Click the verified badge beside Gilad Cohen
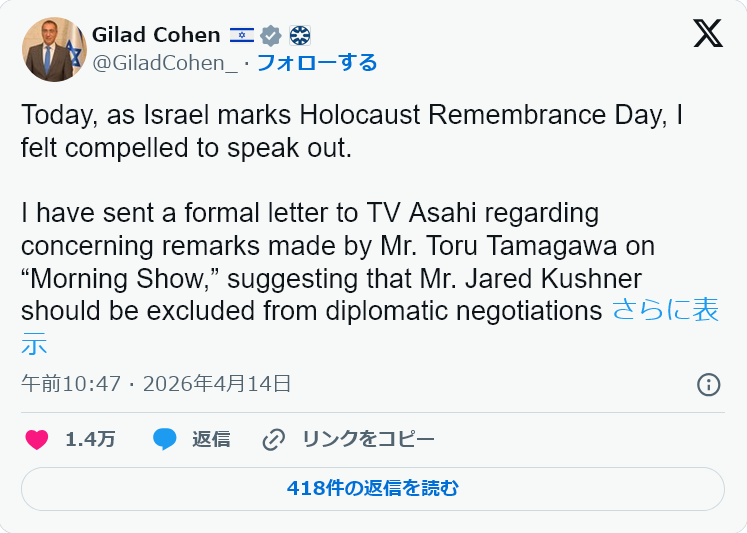The image size is (747, 533). (x=270, y=35)
